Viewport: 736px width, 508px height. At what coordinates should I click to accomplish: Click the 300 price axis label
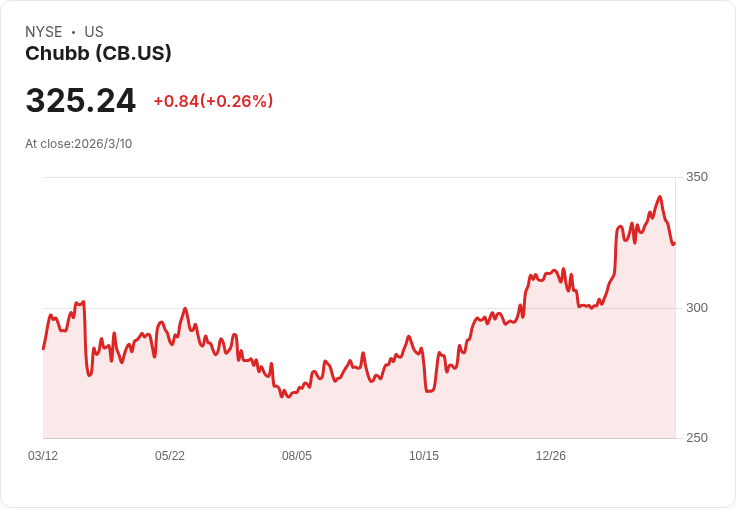697,308
